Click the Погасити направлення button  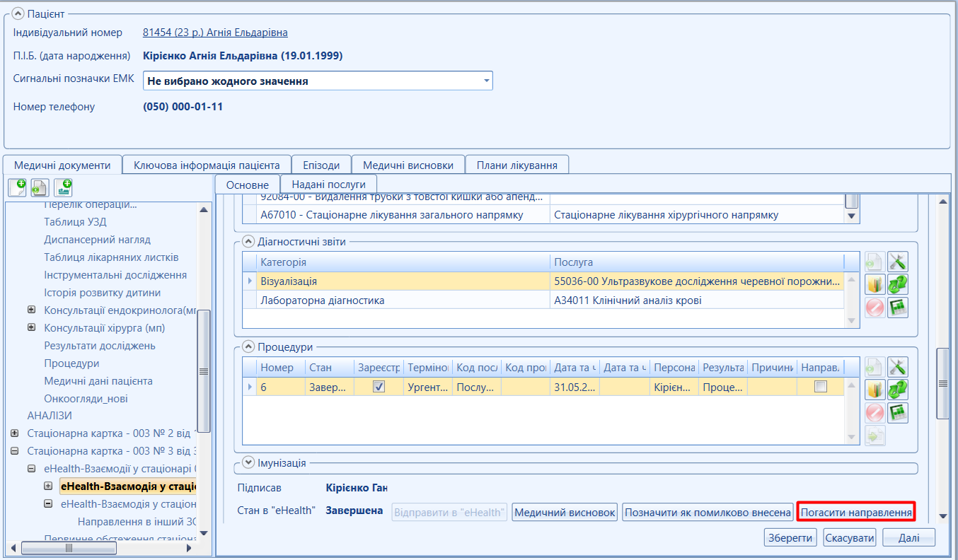coord(856,511)
